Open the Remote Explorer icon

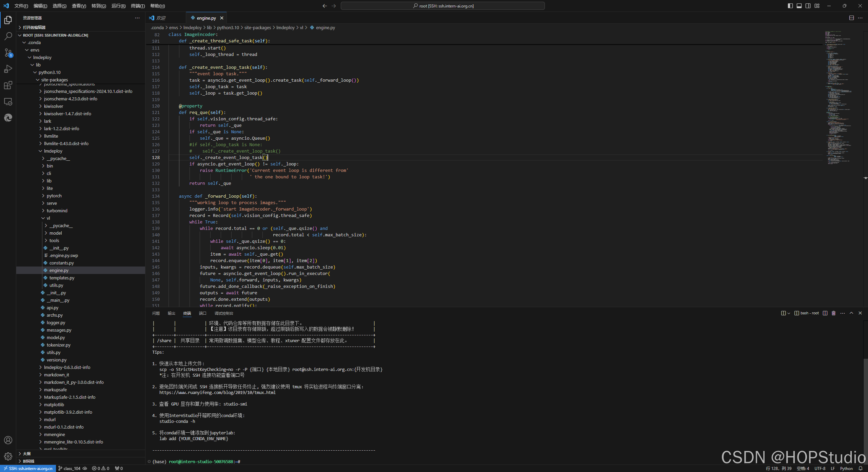point(8,101)
